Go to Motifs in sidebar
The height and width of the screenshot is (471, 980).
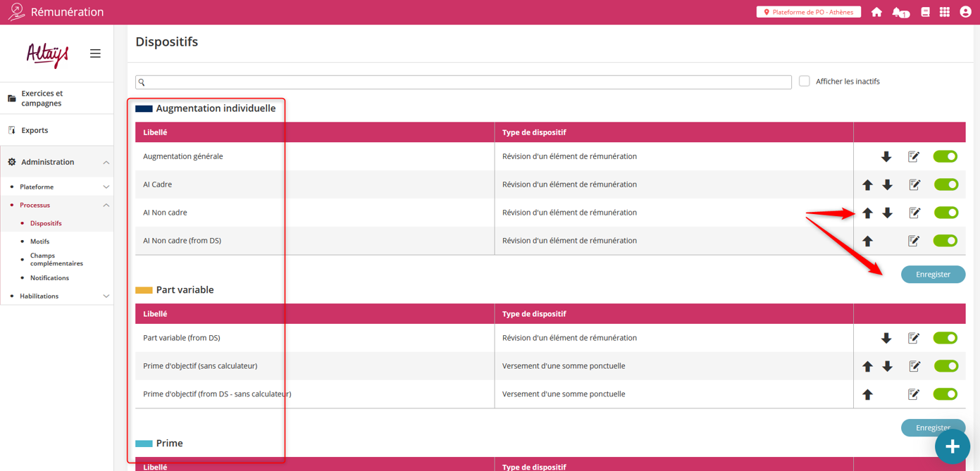[39, 241]
